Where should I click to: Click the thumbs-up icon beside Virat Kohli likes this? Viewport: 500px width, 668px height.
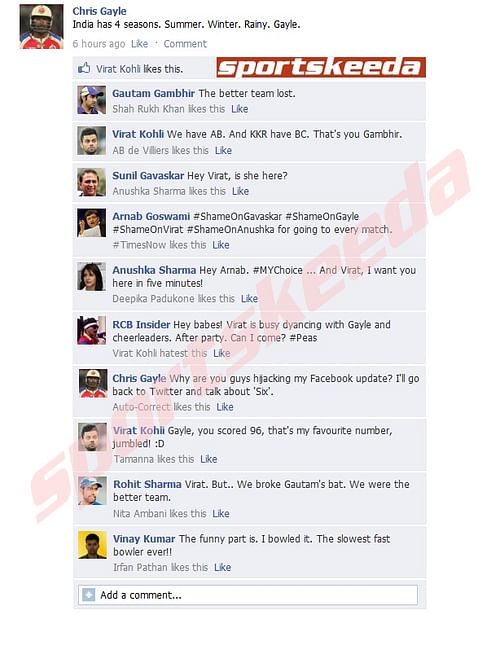coord(84,68)
